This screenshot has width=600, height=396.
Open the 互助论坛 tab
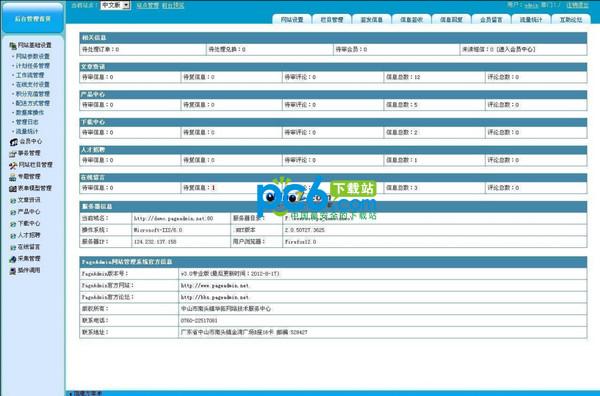click(571, 19)
